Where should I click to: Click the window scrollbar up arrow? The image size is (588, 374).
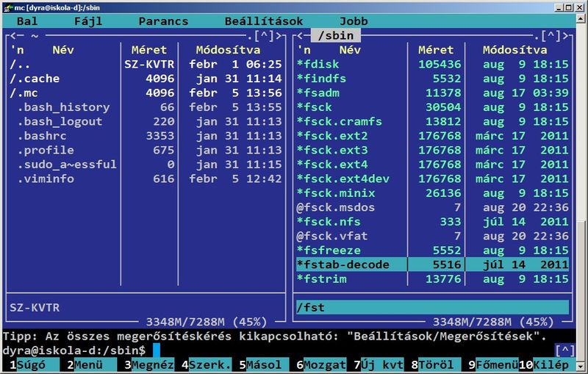(x=581, y=18)
